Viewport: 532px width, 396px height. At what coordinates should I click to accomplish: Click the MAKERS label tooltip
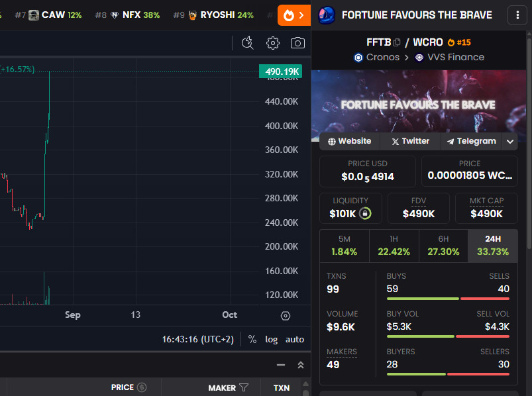342,352
